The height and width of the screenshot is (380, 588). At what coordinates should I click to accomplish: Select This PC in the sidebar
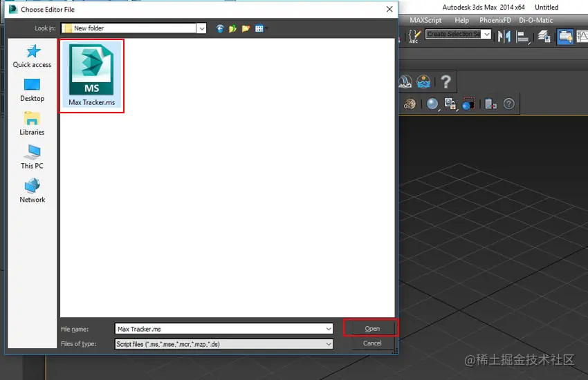click(33, 158)
